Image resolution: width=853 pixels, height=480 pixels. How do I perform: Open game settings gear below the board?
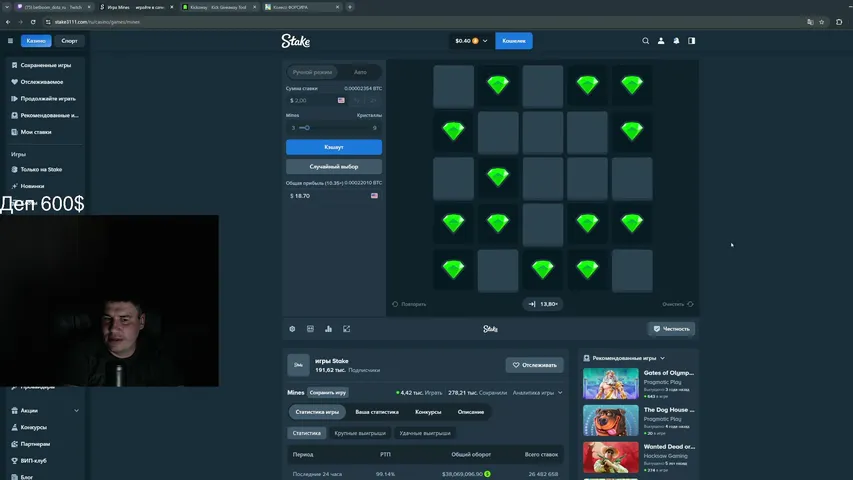pos(292,329)
